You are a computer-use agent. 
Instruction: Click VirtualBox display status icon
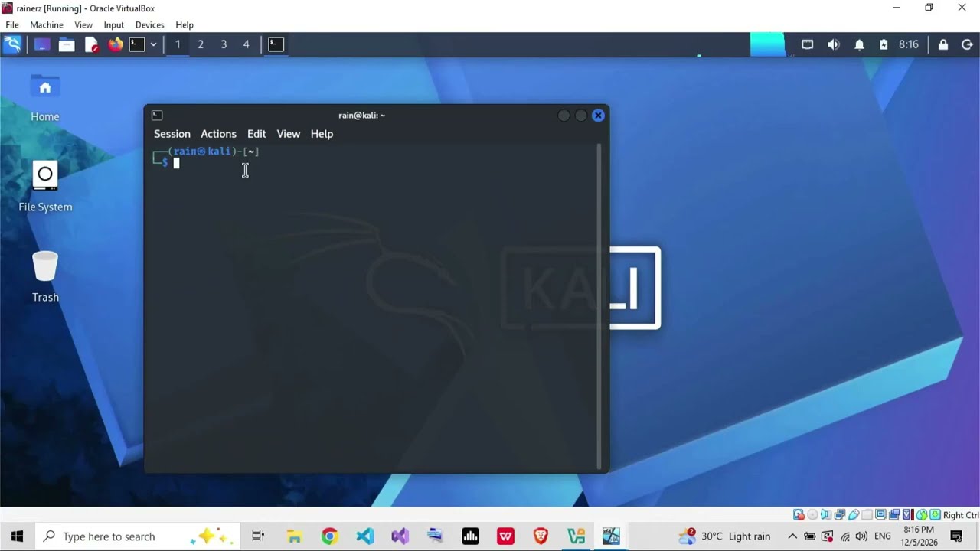[880, 515]
